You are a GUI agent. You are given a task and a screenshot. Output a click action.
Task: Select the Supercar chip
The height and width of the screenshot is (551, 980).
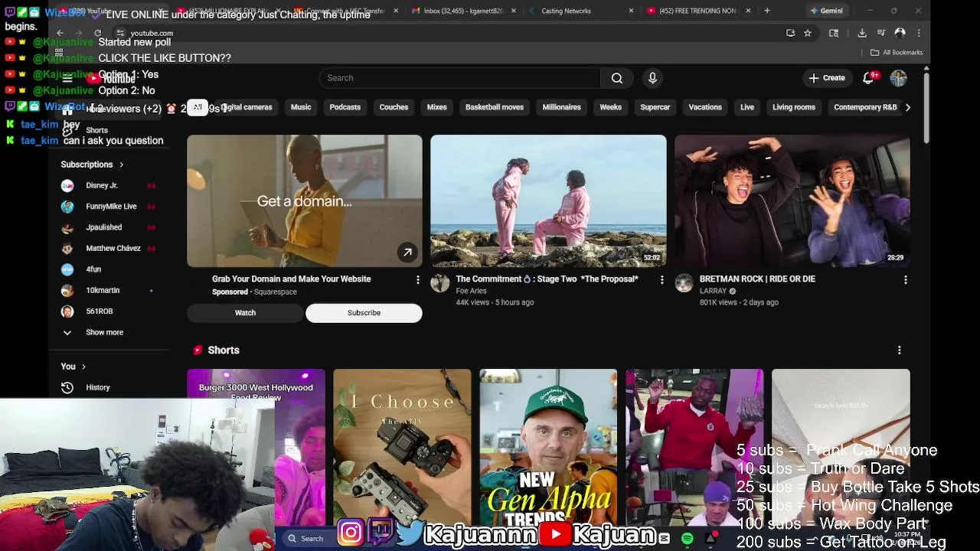(655, 107)
